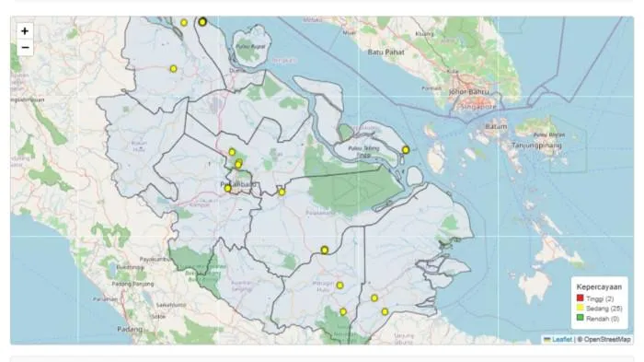This screenshot has height=362, width=644.
Task: Click the dark-ringed marker on the southern region border
Action: pyautogui.click(x=325, y=251)
